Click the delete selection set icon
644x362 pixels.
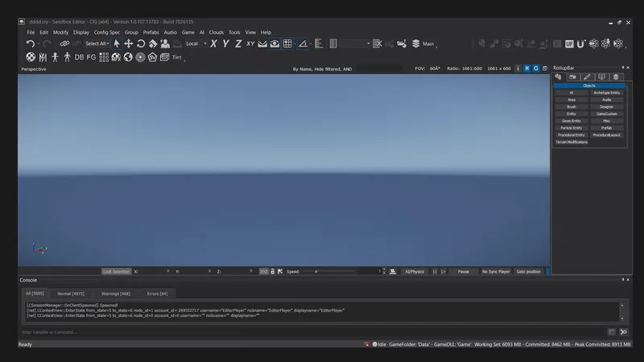pyautogui.click(x=377, y=43)
